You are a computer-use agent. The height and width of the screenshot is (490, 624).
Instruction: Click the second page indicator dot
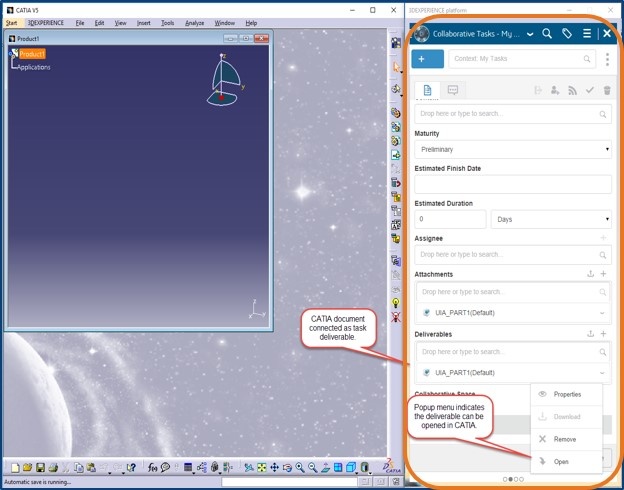511,479
